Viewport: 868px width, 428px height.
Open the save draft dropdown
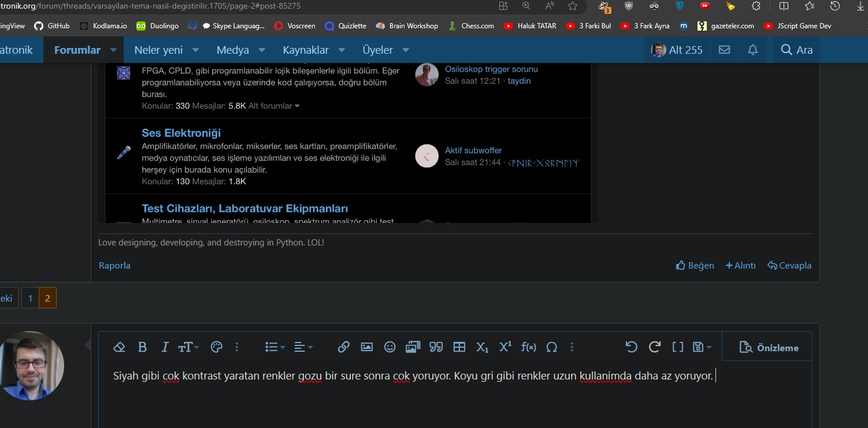702,347
